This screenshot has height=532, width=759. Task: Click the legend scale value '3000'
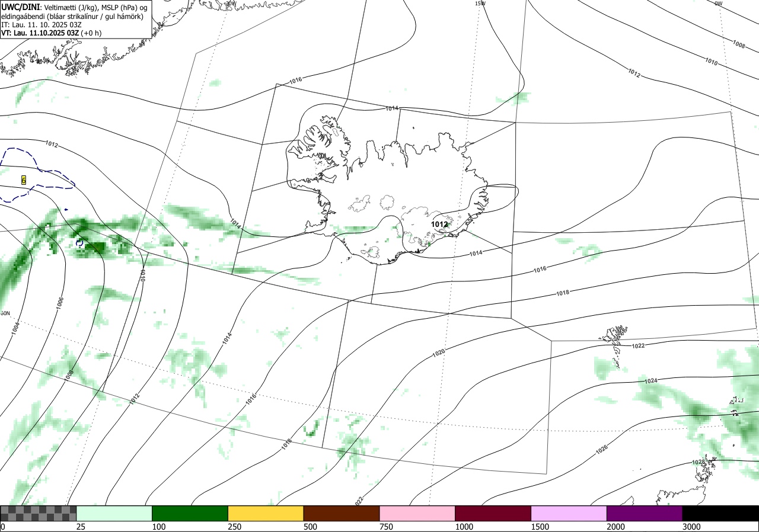691,527
